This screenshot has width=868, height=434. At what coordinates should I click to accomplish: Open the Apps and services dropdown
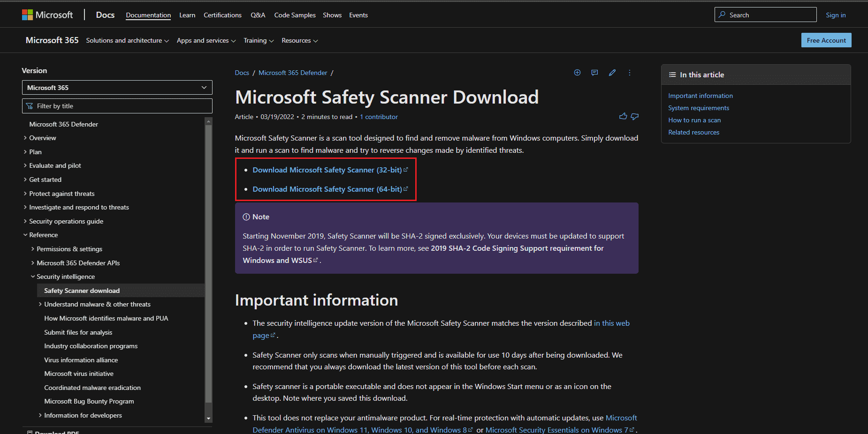(x=206, y=41)
